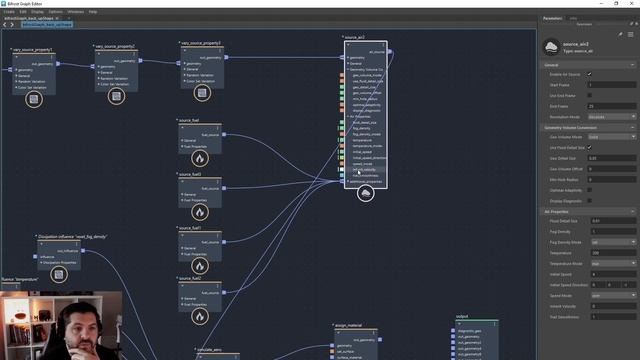640x360 pixels.
Task: Click the Temperature value field
Action: [x=613, y=253]
